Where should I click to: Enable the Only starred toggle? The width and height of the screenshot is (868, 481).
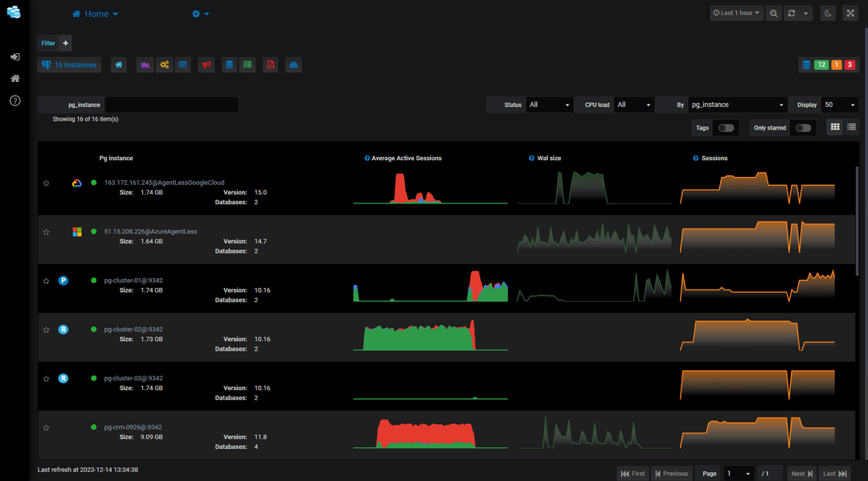pos(803,127)
